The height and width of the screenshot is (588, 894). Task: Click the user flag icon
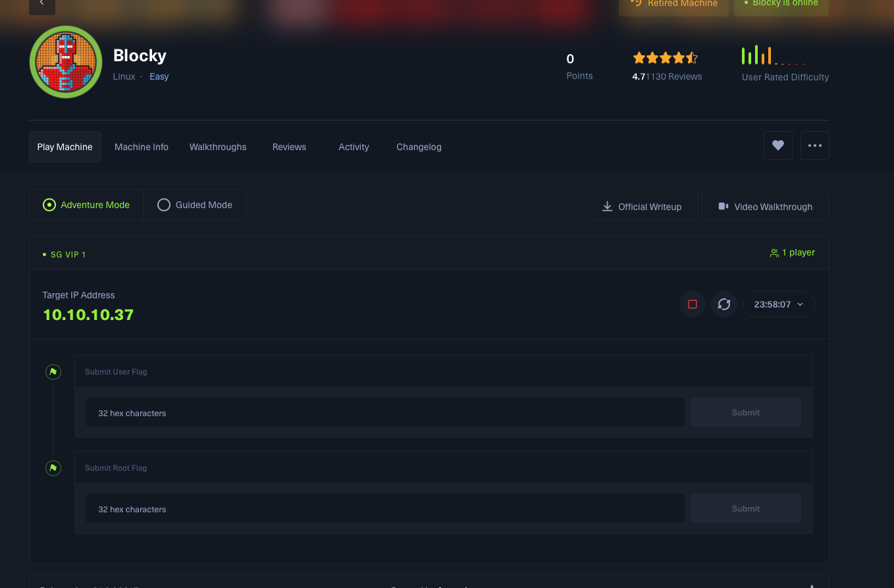point(53,372)
